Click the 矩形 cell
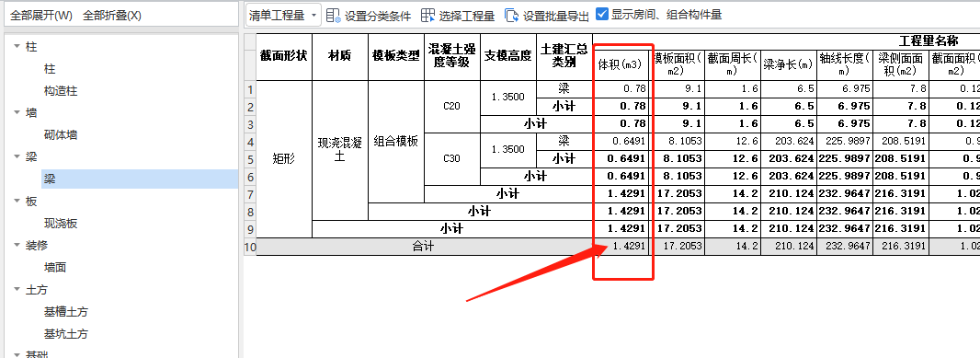 tap(284, 159)
